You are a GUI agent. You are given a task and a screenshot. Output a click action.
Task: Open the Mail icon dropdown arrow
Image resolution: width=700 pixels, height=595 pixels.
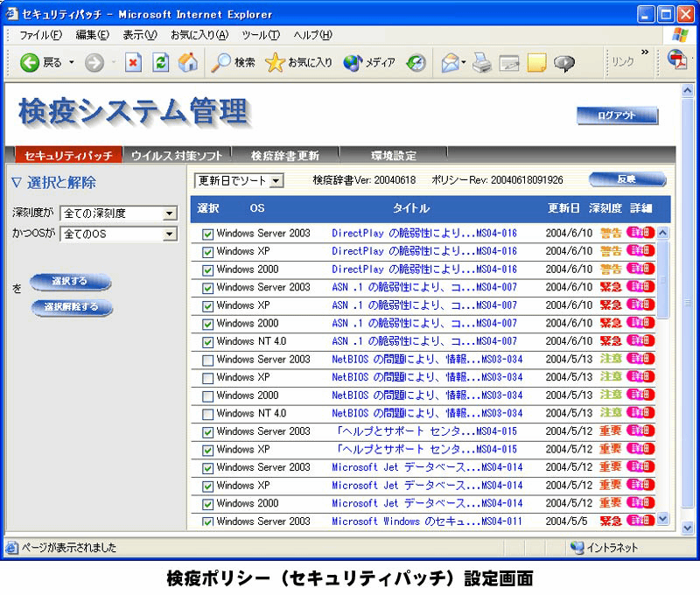[464, 62]
